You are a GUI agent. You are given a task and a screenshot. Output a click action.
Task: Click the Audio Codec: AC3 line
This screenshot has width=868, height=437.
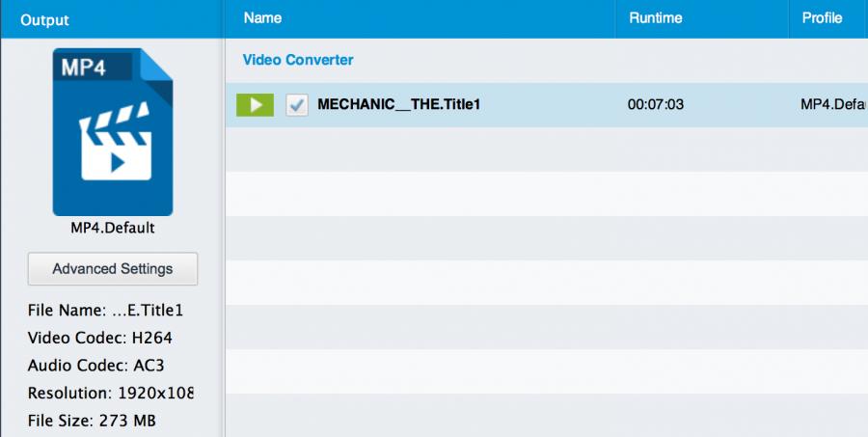(95, 366)
